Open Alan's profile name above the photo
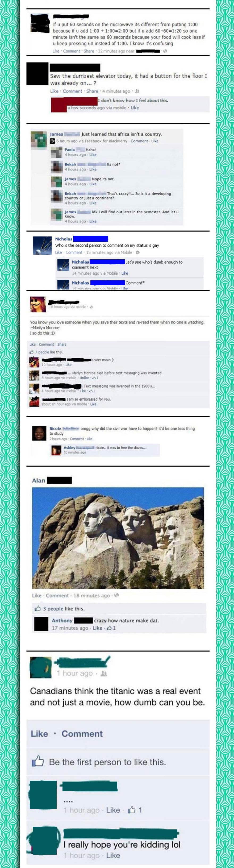 click(38, 480)
